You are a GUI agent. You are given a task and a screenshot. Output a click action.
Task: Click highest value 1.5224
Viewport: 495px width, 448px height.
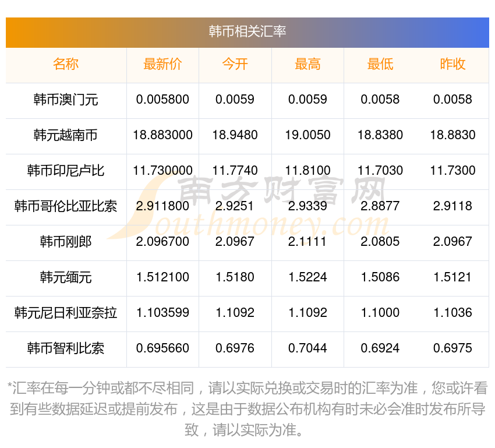(x=307, y=277)
